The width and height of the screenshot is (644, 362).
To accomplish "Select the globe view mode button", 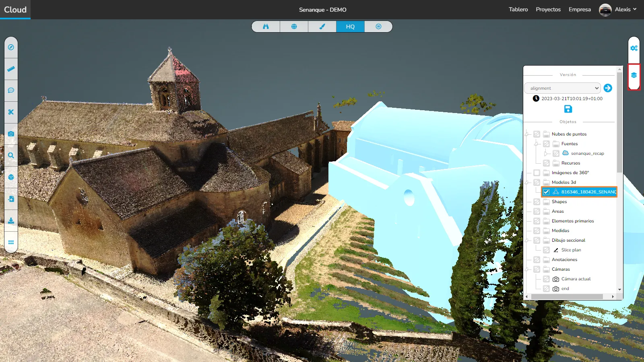I will coord(294,27).
